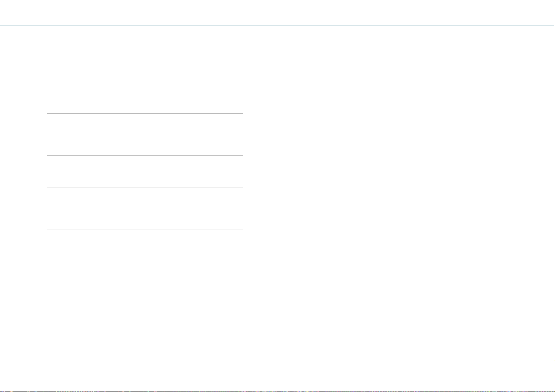This screenshot has height=392, width=555.
Task: Click the blank area above the first divider
Action: point(145,69)
